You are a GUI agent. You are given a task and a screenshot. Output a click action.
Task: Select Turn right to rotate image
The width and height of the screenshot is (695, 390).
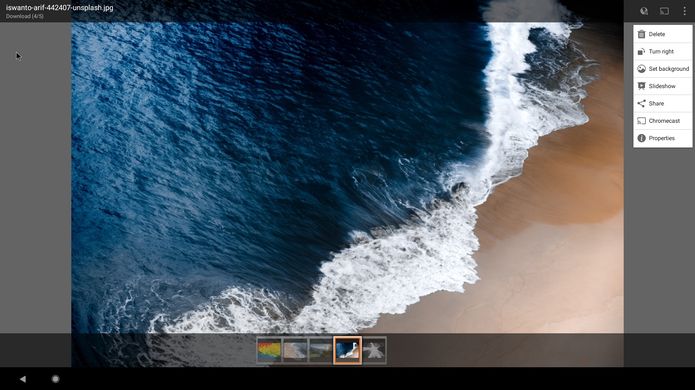tap(663, 51)
